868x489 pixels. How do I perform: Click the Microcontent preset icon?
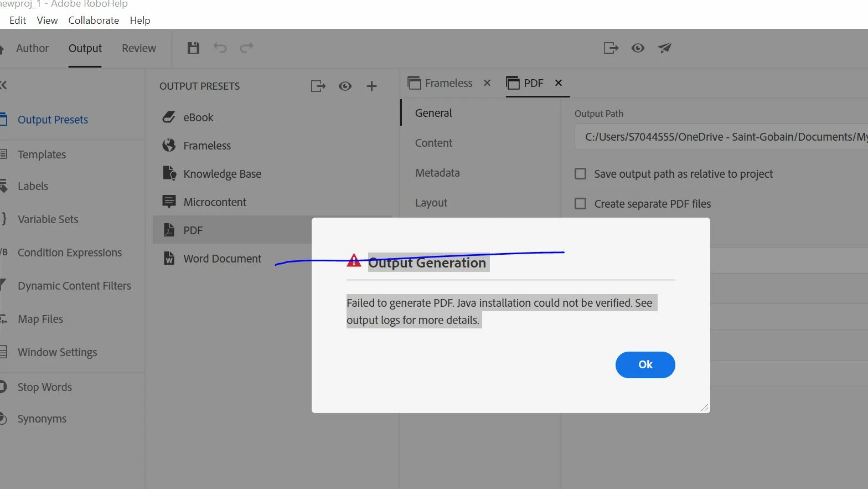(x=169, y=202)
